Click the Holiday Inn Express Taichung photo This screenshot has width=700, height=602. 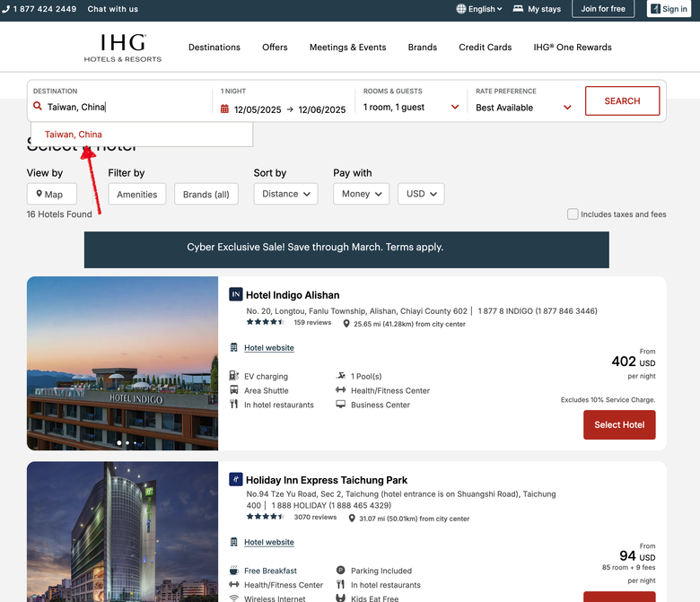(122, 532)
